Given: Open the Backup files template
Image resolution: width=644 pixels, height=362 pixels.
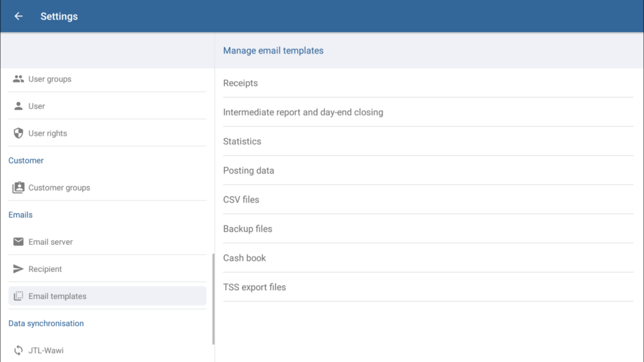Looking at the screenshot, I should pos(248,229).
